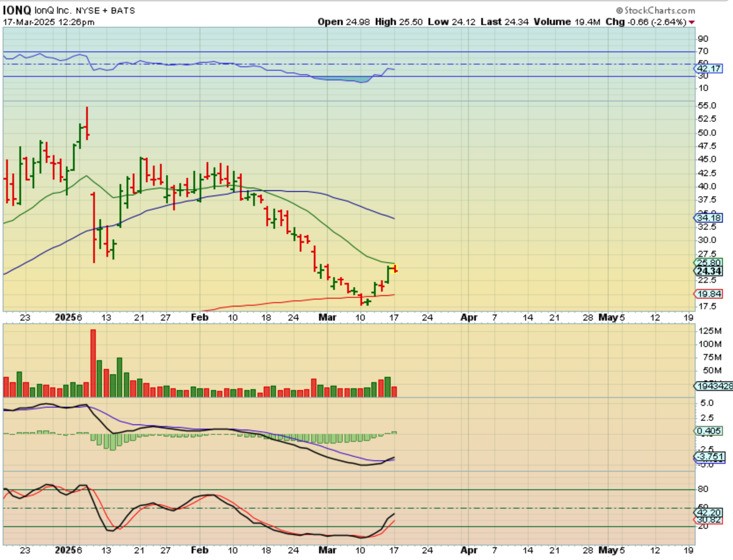The image size is (733, 560).
Task: Select the 70 label on the RSI axis
Action: pos(703,51)
